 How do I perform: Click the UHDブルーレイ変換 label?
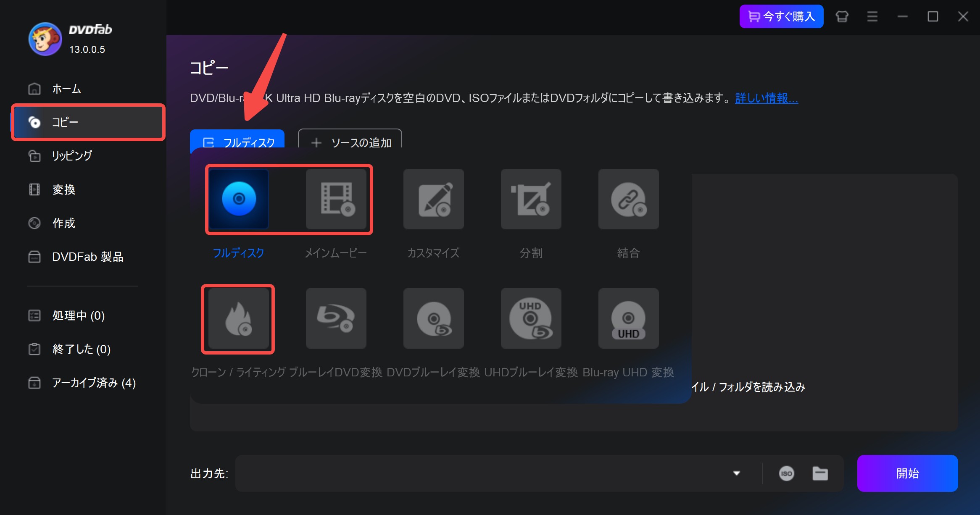tap(531, 372)
